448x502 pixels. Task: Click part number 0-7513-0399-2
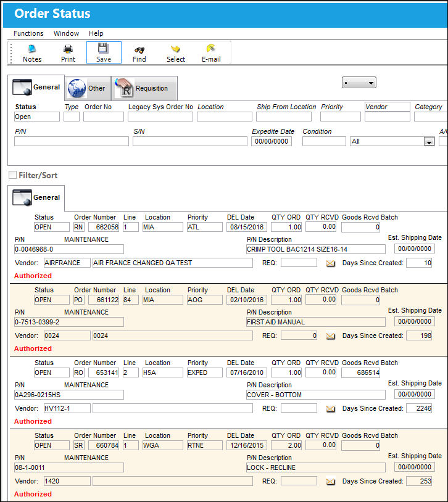coord(69,322)
